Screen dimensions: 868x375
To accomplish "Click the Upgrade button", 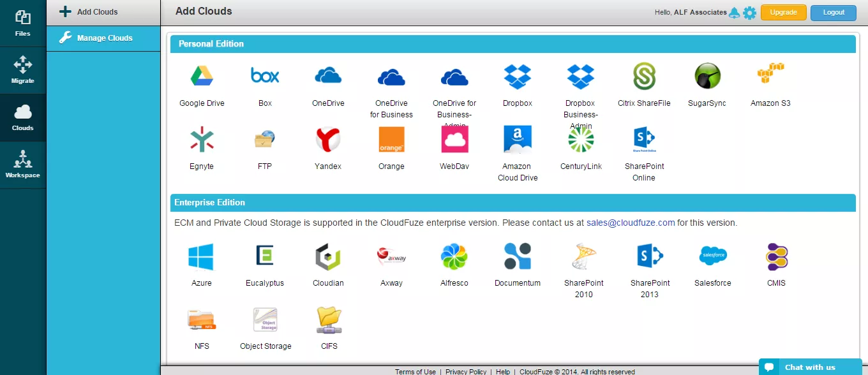I will click(x=784, y=13).
